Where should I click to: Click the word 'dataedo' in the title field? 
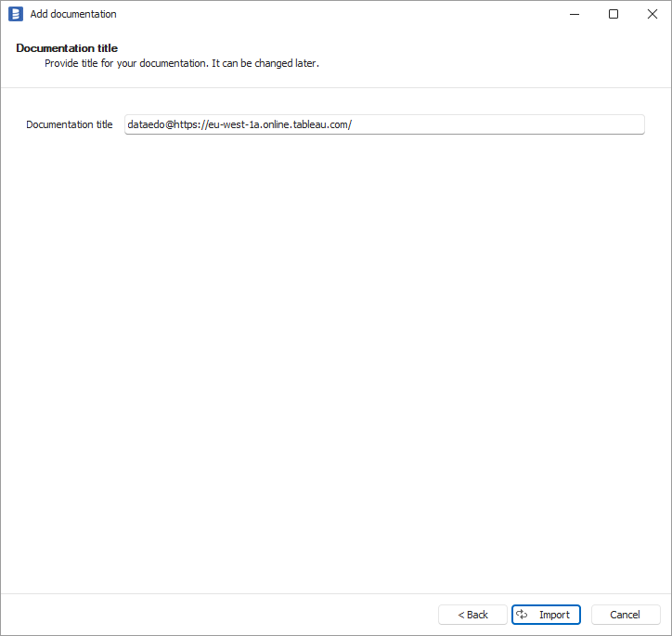(x=146, y=124)
